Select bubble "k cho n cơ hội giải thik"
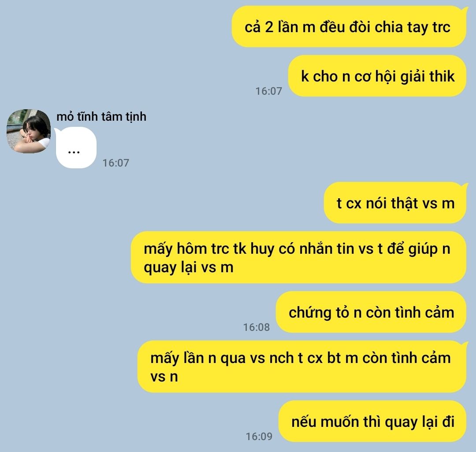This screenshot has width=476, height=452. click(x=377, y=76)
